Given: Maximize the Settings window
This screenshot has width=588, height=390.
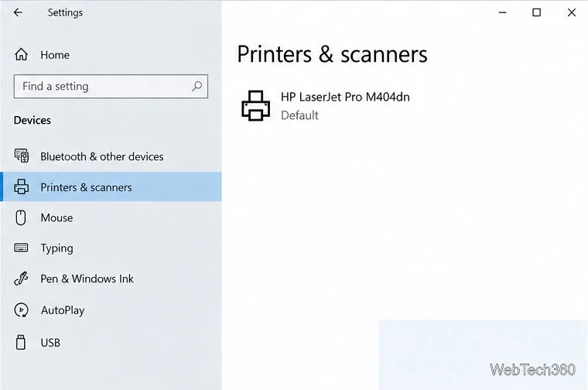Looking at the screenshot, I should pos(537,12).
